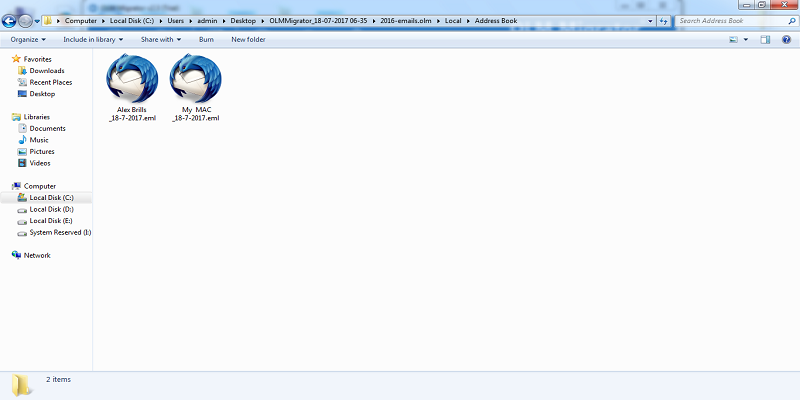
Task: Open the address bar history dropdown
Action: [650, 21]
